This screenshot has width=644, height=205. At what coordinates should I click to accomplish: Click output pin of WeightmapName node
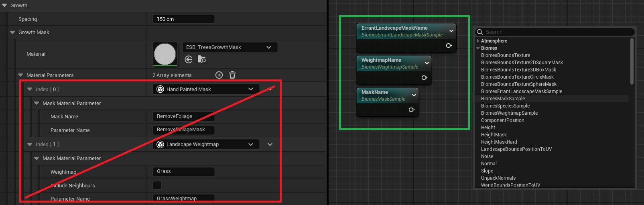pyautogui.click(x=425, y=78)
